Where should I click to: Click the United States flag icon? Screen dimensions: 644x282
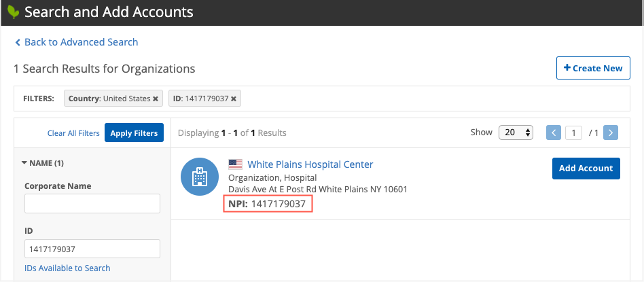(235, 164)
